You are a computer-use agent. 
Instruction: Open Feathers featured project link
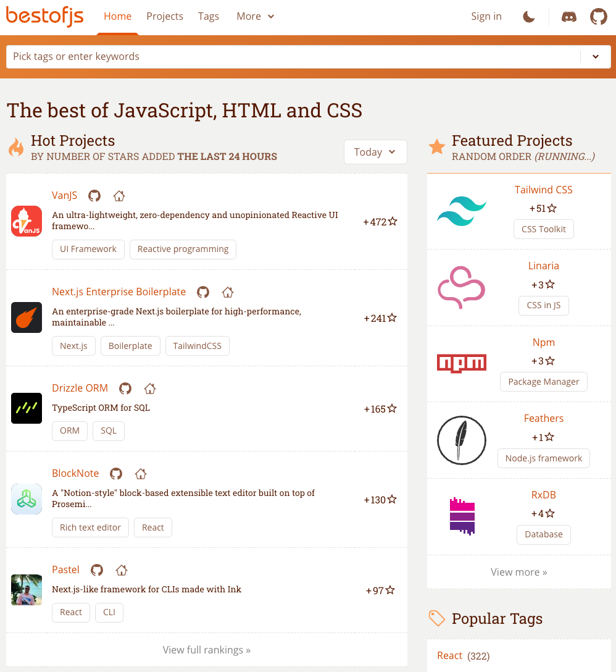[544, 418]
